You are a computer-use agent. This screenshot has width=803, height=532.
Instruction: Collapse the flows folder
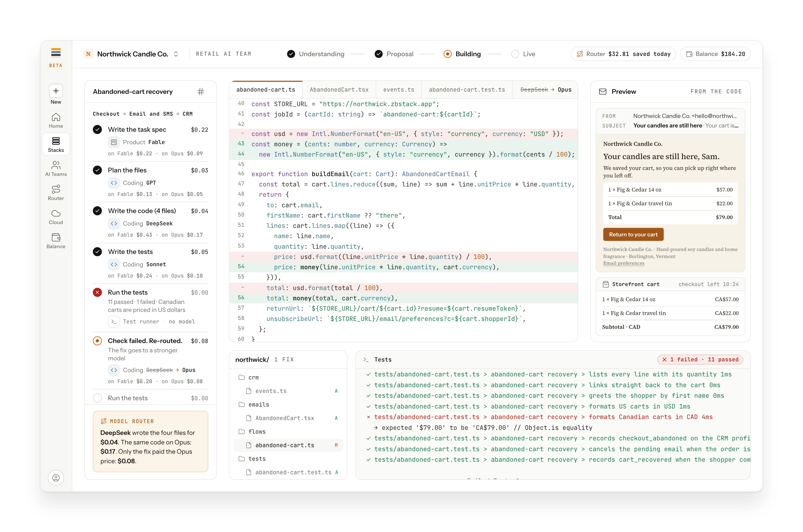click(x=252, y=432)
